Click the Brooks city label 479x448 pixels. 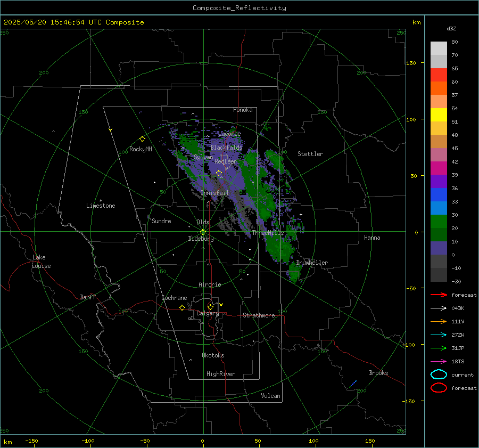(x=378, y=373)
